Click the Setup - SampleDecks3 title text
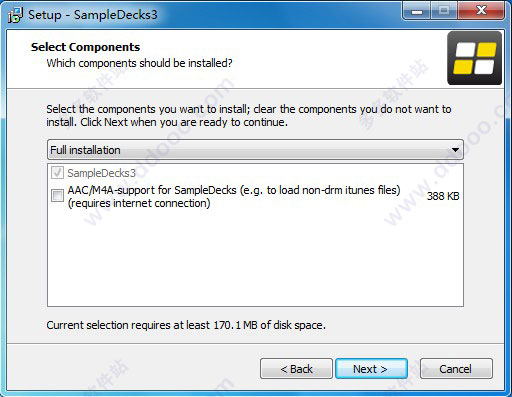Viewport: 512px width, 397px height. [93, 15]
